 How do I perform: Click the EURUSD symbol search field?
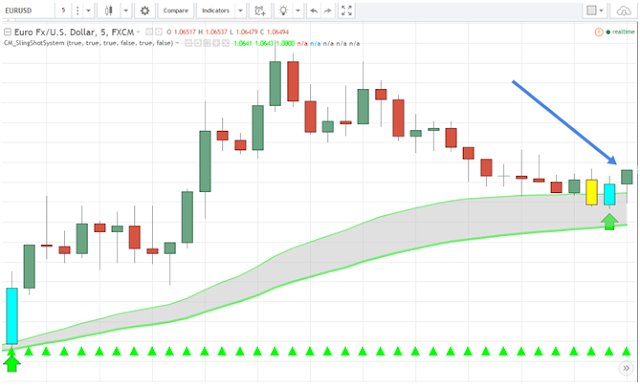pos(28,11)
